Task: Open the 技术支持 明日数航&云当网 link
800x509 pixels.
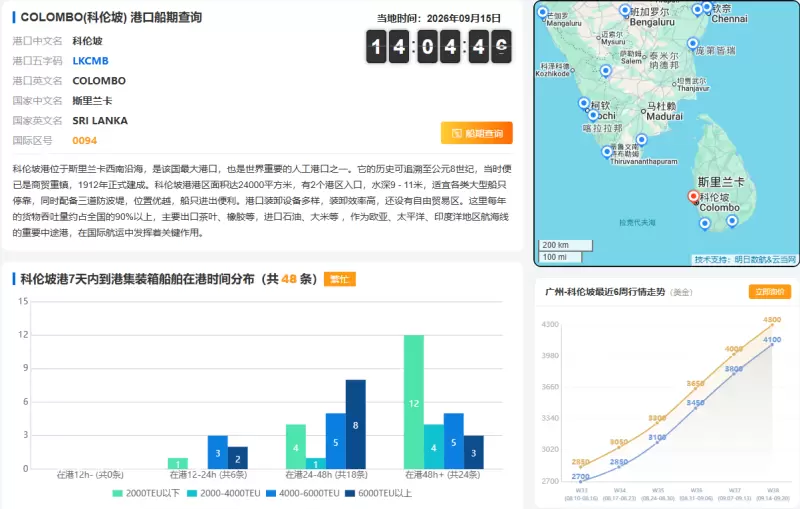Action: pyautogui.click(x=744, y=259)
